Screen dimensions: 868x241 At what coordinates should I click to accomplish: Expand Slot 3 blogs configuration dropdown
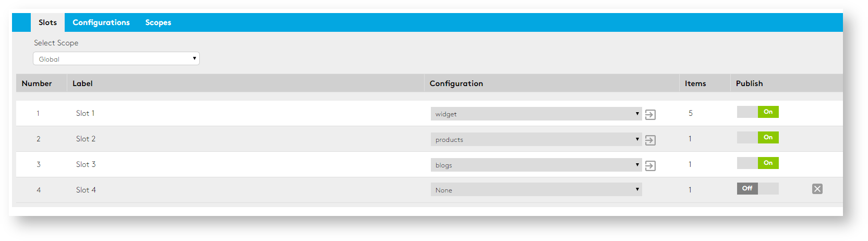coord(536,165)
